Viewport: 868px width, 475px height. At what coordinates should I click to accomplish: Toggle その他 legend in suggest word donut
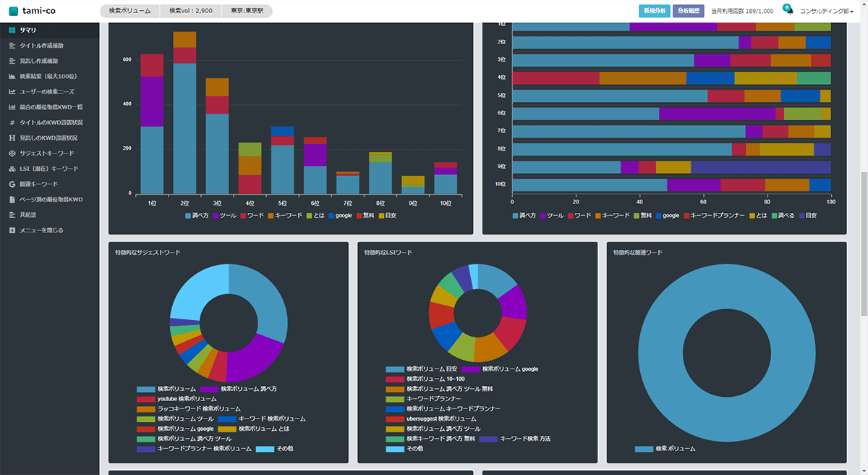[x=274, y=449]
